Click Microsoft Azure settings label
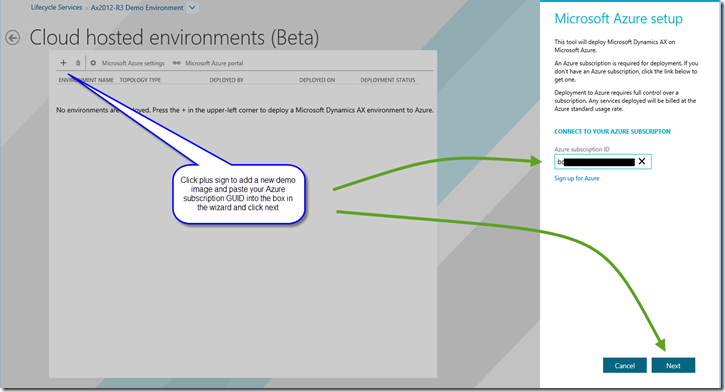The image size is (725, 392). pyautogui.click(x=133, y=63)
